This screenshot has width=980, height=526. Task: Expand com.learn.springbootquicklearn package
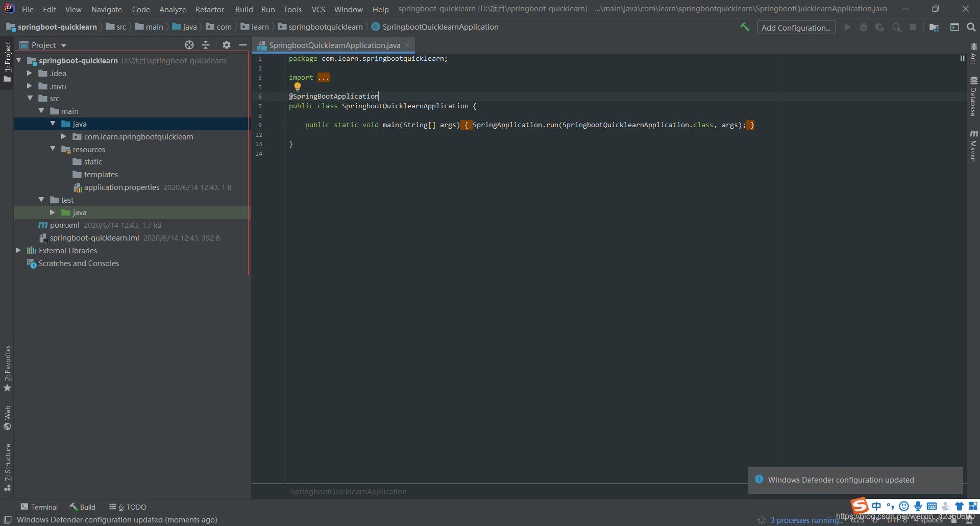coord(63,136)
